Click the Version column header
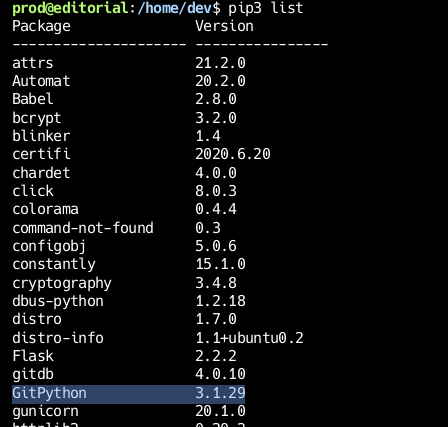 224,26
